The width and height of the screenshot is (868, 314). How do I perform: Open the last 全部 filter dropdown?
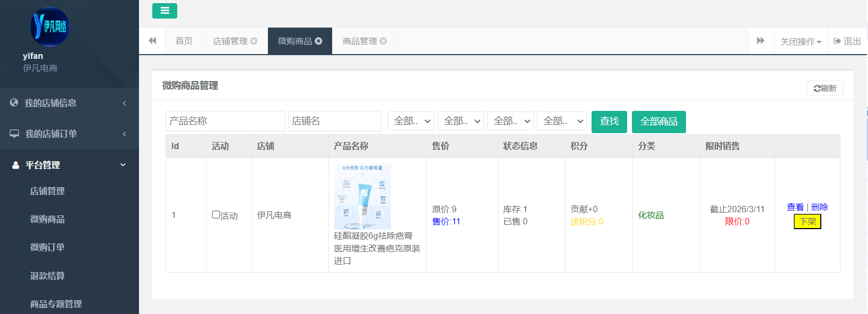(x=561, y=121)
